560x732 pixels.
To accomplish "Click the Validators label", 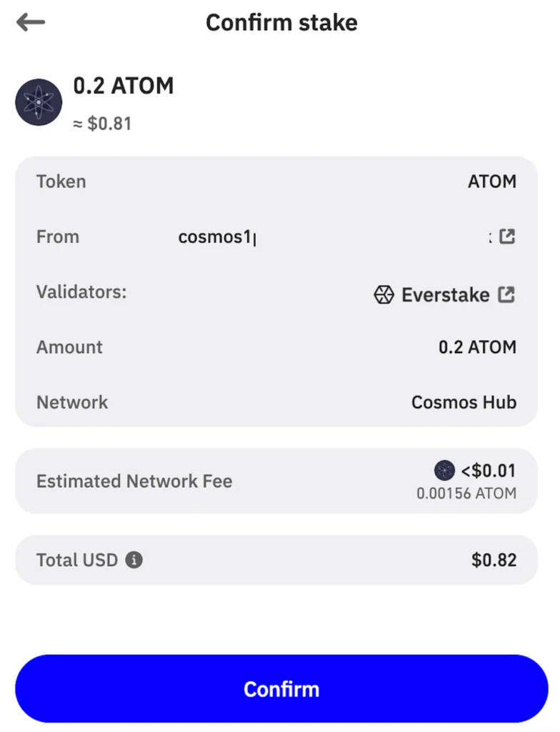I will (x=81, y=292).
